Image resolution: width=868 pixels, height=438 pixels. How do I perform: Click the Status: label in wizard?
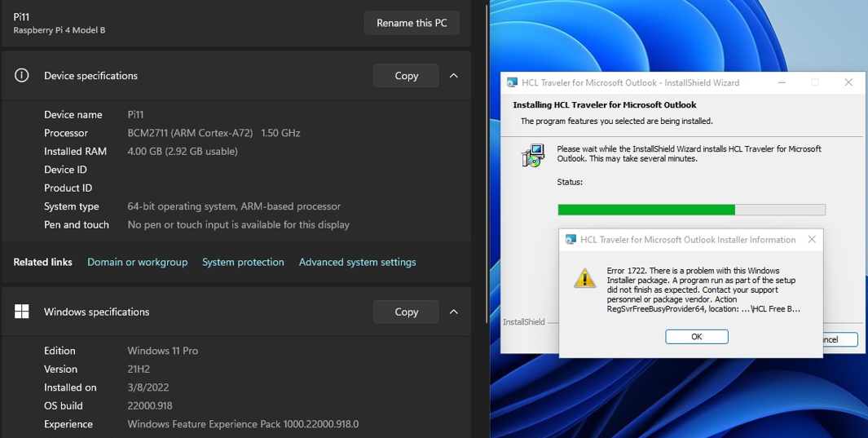(x=570, y=182)
